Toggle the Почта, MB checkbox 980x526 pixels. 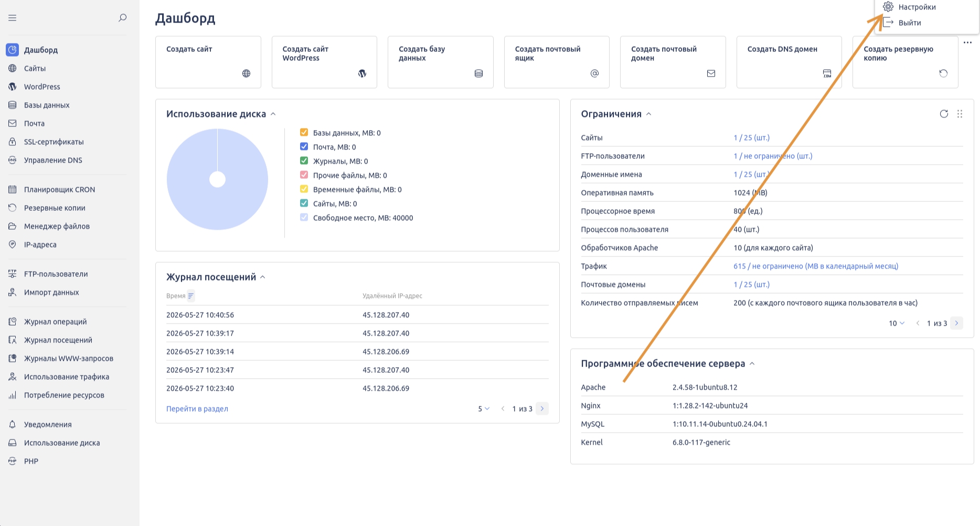point(304,146)
